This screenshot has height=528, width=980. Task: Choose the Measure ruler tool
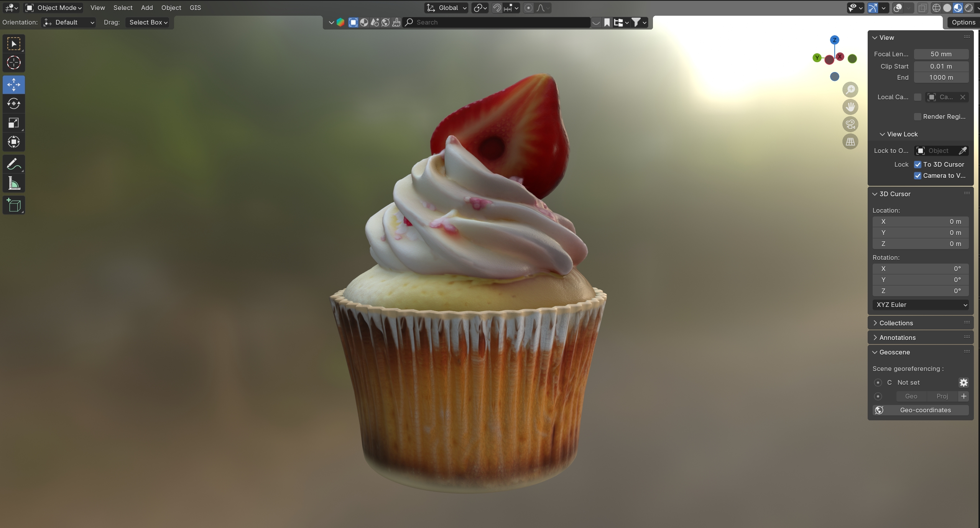point(14,184)
